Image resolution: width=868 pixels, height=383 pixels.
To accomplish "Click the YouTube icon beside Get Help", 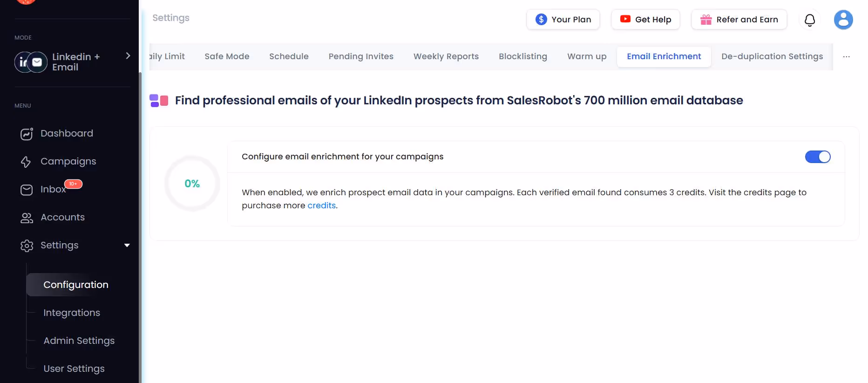I will pos(624,20).
